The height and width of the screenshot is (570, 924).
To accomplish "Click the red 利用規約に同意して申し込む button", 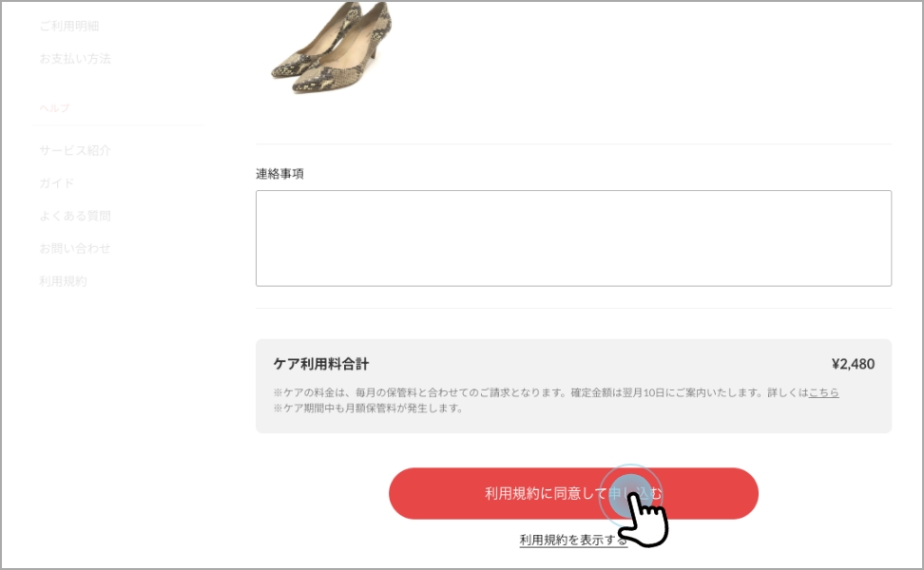I will pyautogui.click(x=573, y=493).
